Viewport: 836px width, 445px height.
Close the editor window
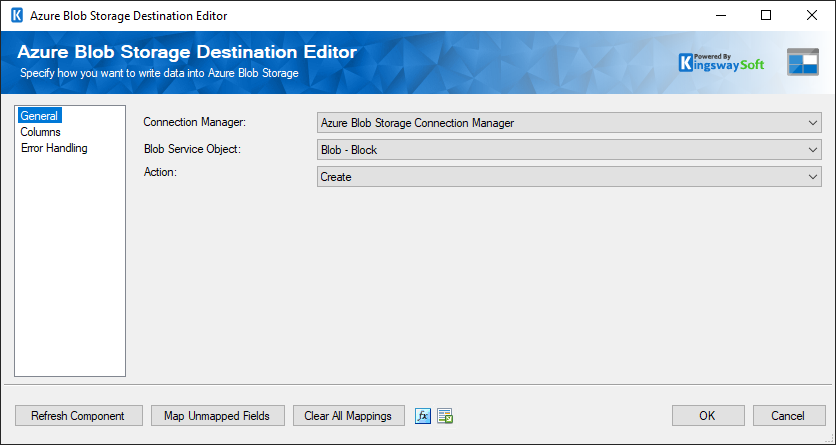(811, 15)
